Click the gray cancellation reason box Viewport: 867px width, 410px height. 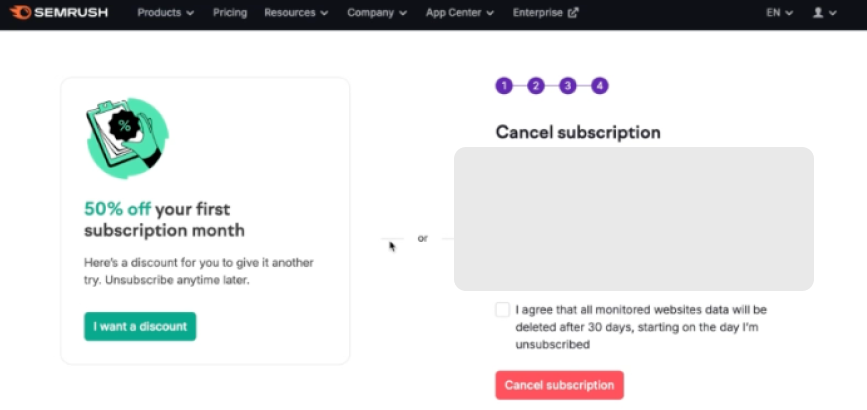pos(633,219)
